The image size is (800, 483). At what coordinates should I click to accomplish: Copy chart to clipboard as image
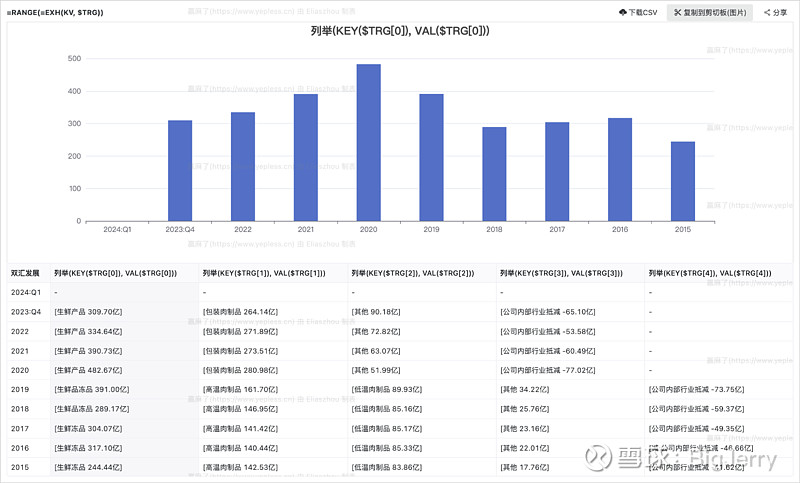pyautogui.click(x=709, y=12)
